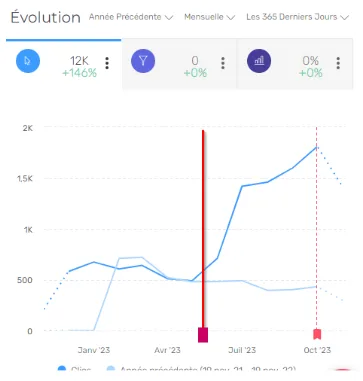Click the blue cursor clicks icon

click(28, 61)
